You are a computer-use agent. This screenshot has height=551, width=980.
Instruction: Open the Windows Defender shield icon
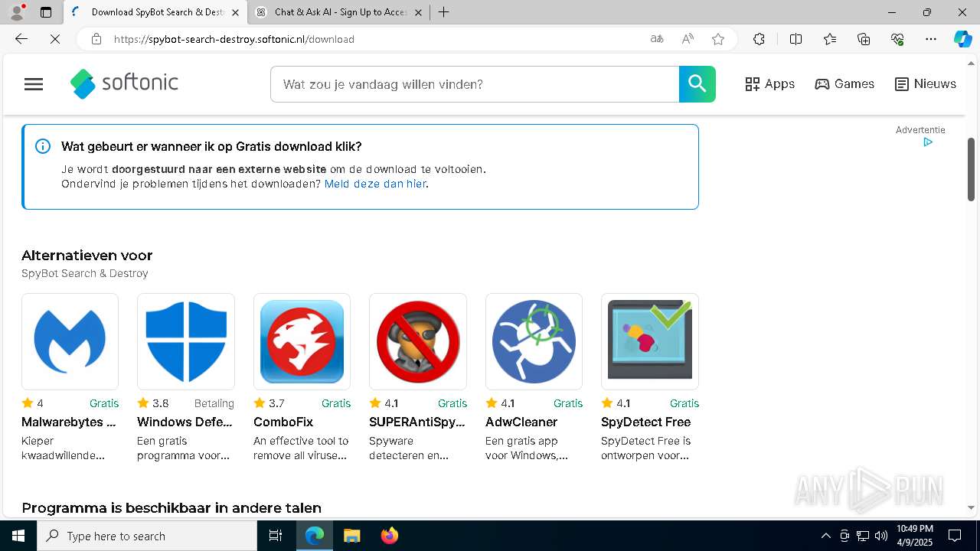[186, 341]
